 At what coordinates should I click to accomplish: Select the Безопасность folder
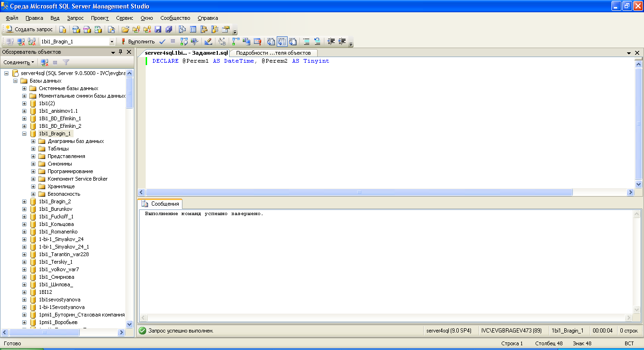click(64, 194)
